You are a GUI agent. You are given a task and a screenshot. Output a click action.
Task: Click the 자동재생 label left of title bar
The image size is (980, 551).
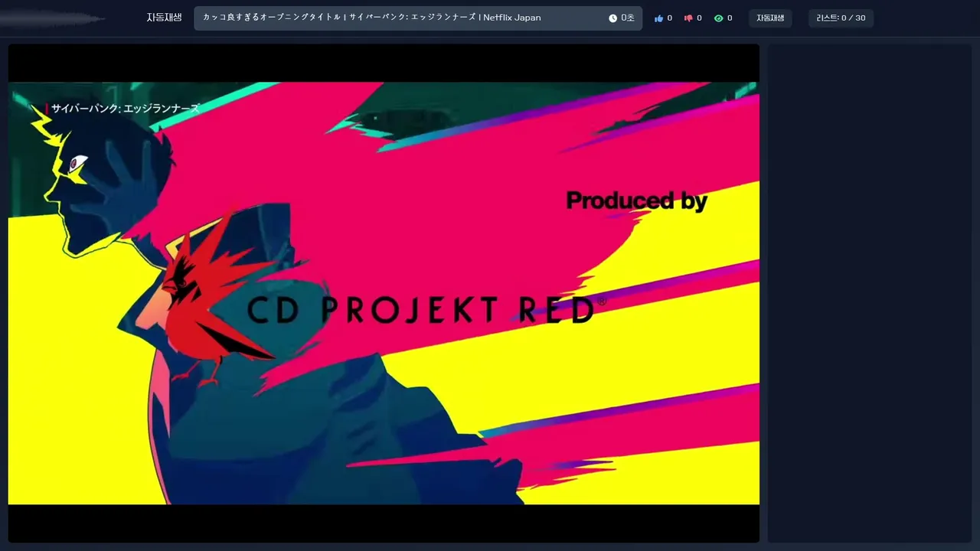coord(164,18)
